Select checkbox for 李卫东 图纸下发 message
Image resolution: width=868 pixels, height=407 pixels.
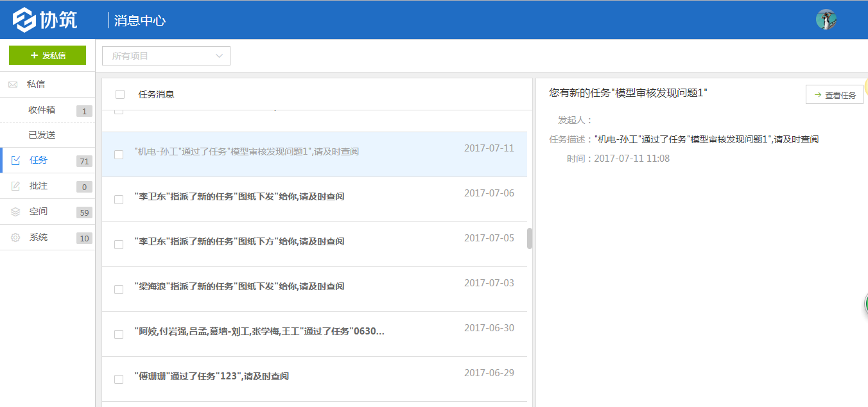[x=118, y=200]
